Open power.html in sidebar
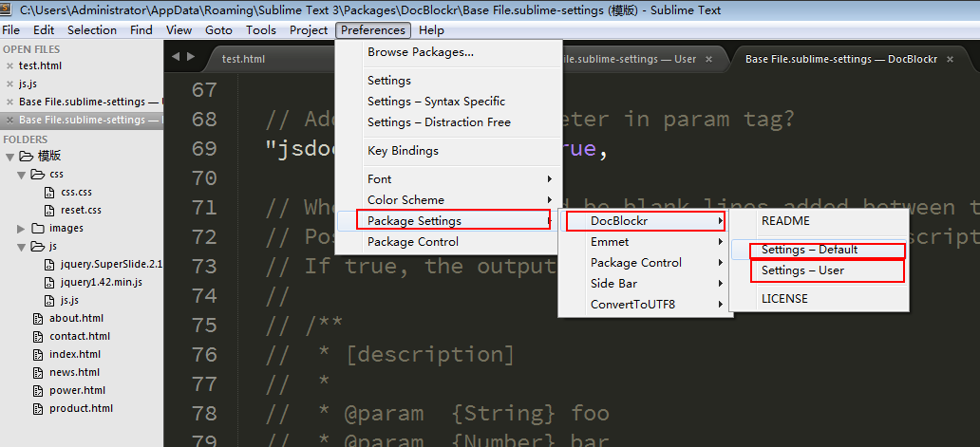Screen dimensions: 980x447 coord(77,391)
